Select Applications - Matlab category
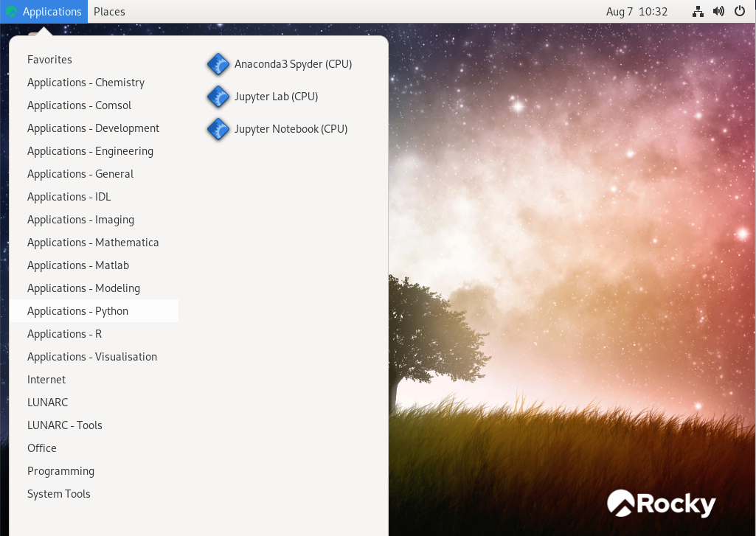Screen dimensions: 756x536 click(94, 265)
